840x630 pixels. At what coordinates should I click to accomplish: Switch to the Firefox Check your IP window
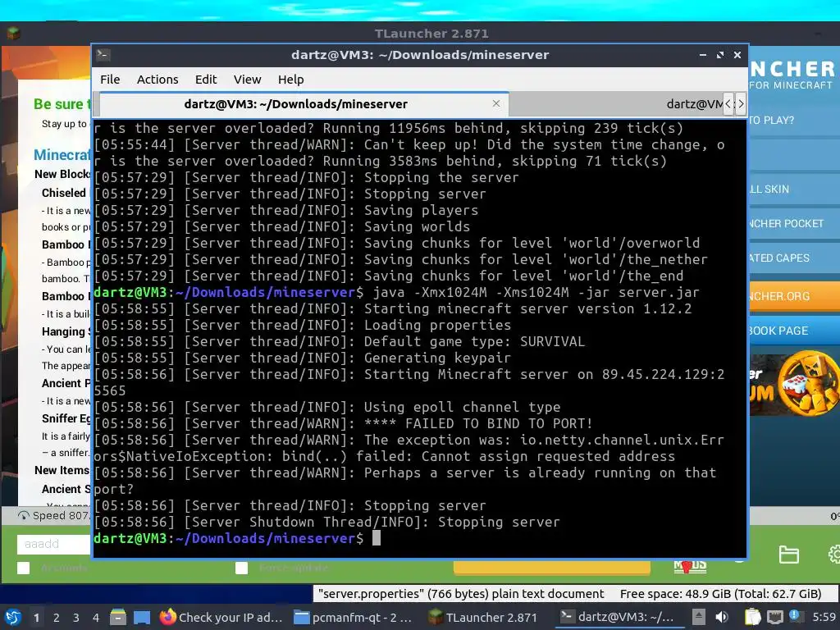(x=221, y=617)
